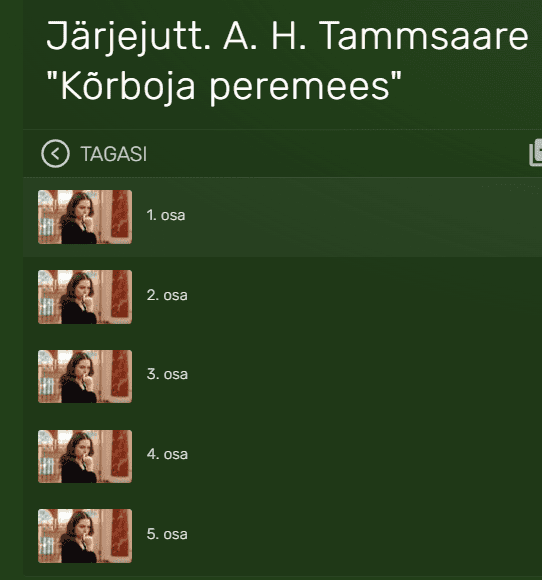Play the "3. osa" episode title text
542x580 pixels.
pos(167,374)
